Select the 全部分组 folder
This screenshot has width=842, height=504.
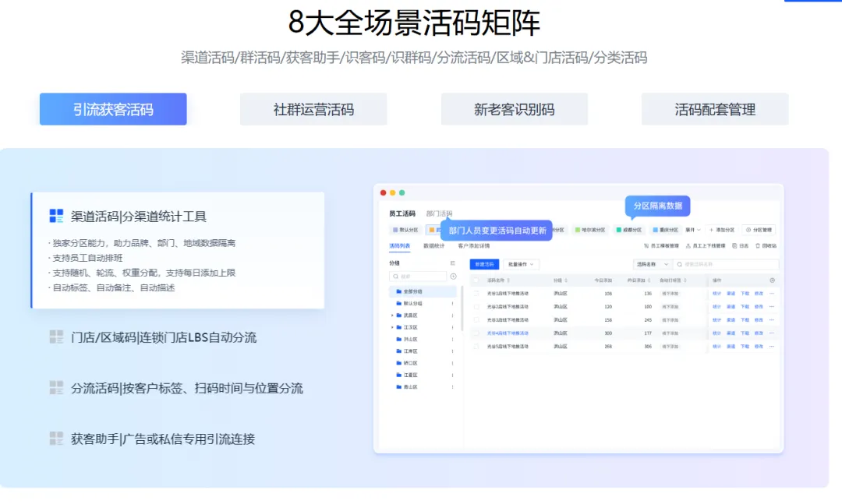click(x=423, y=291)
